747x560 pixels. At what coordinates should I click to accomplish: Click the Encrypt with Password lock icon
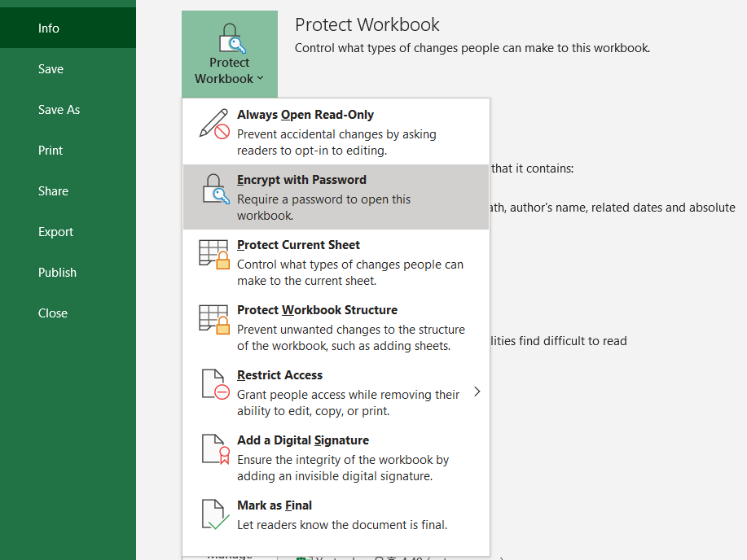(x=215, y=189)
